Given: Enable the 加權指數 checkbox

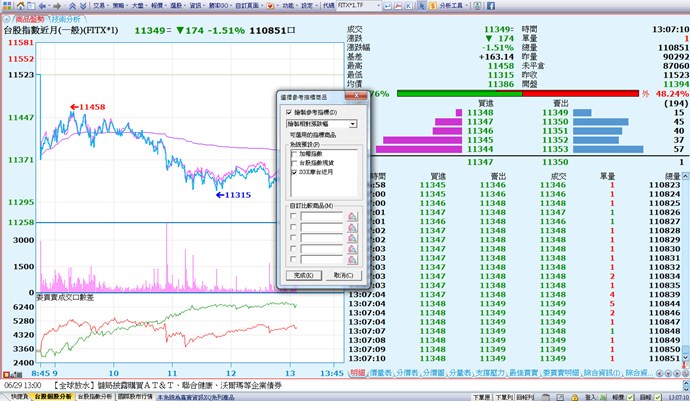Looking at the screenshot, I should [x=292, y=154].
